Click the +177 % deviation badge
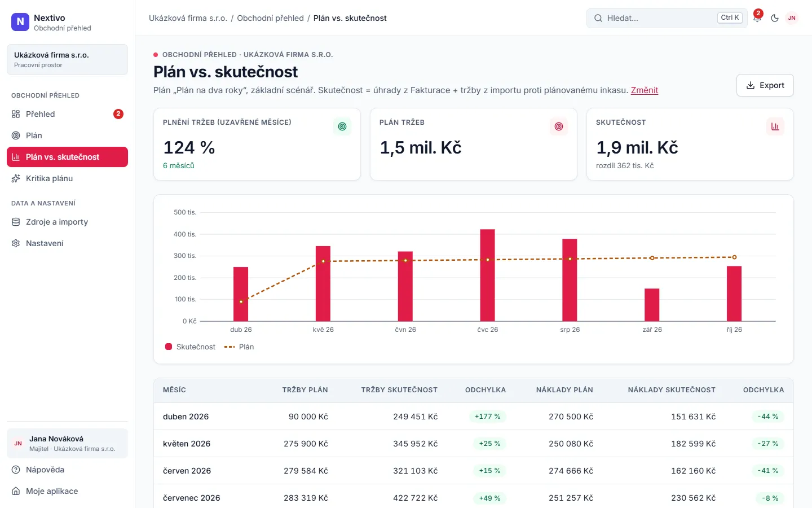The height and width of the screenshot is (508, 812). [x=487, y=417]
